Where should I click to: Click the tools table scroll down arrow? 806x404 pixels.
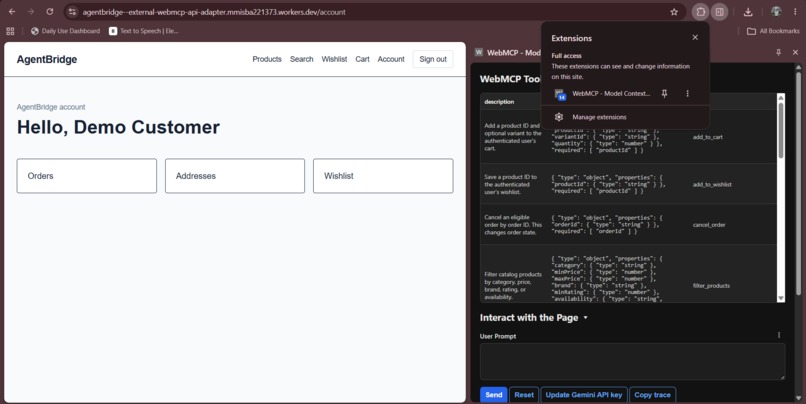[781, 298]
